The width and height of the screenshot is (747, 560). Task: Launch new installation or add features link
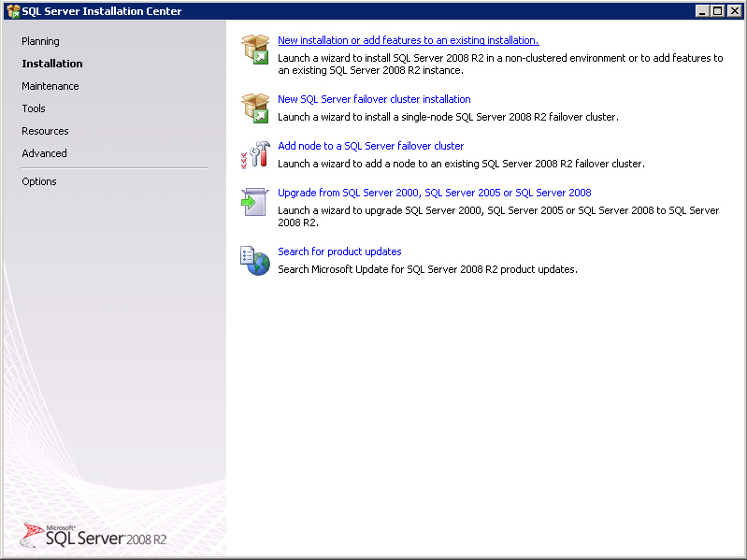point(409,40)
